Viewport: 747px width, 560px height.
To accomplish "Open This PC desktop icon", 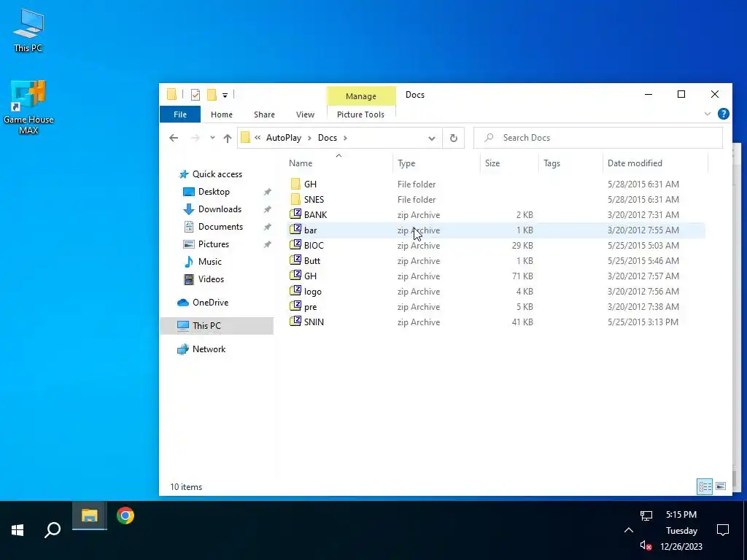I will (28, 31).
